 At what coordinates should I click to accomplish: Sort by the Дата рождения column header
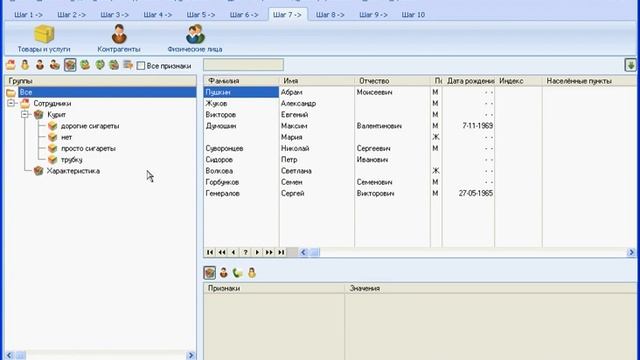[469, 81]
